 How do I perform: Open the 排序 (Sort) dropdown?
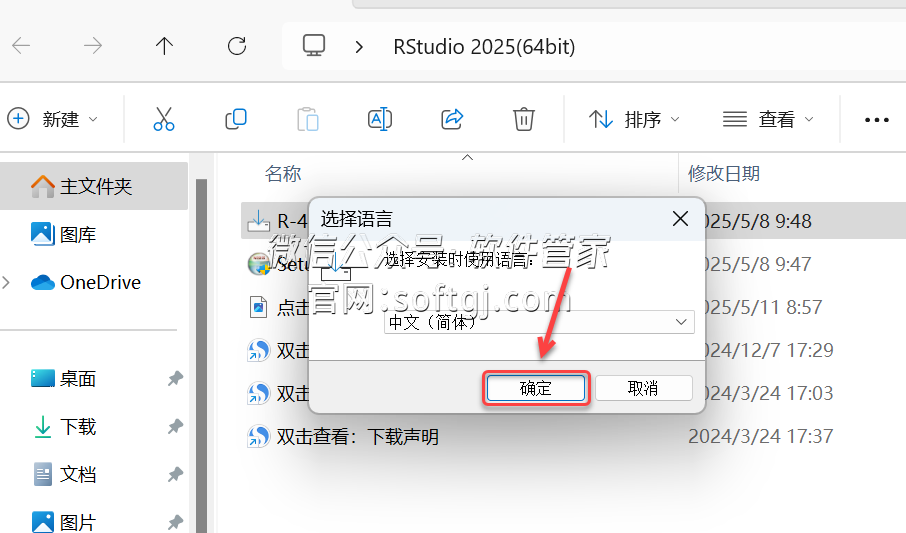coord(634,120)
